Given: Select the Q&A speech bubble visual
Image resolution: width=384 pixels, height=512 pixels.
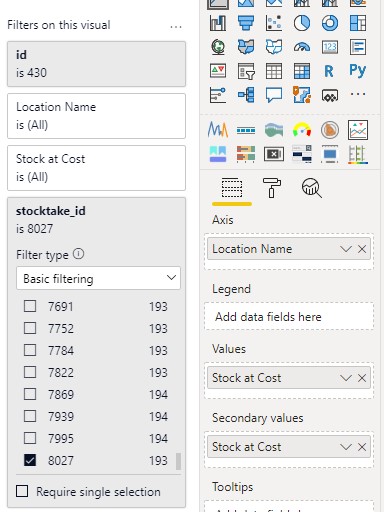Looking at the screenshot, I should tap(274, 95).
